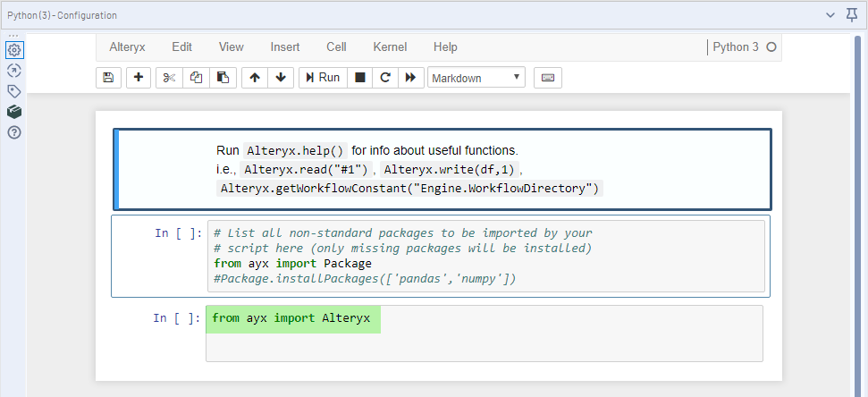Viewport: 868px width, 397px height.
Task: Open the Cell menu
Action: click(336, 47)
